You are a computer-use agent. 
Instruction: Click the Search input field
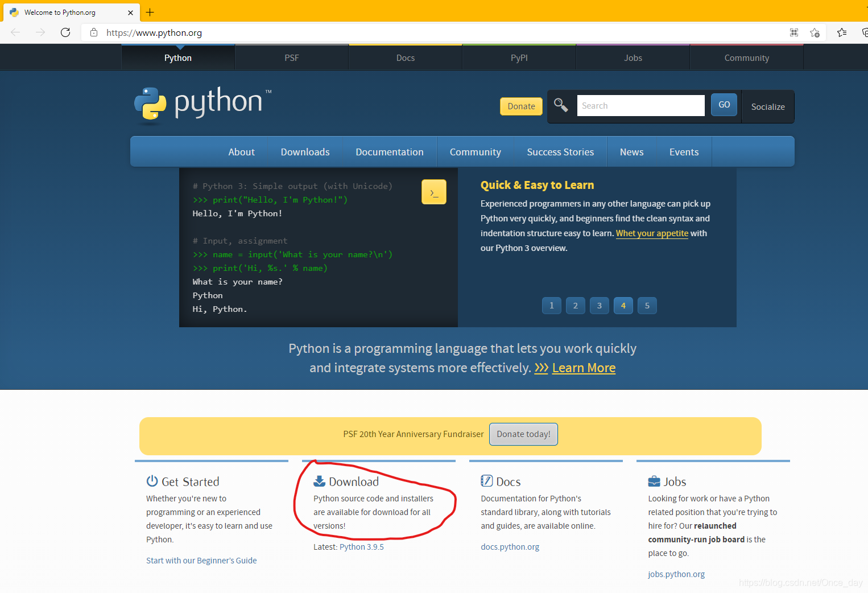pyautogui.click(x=640, y=106)
